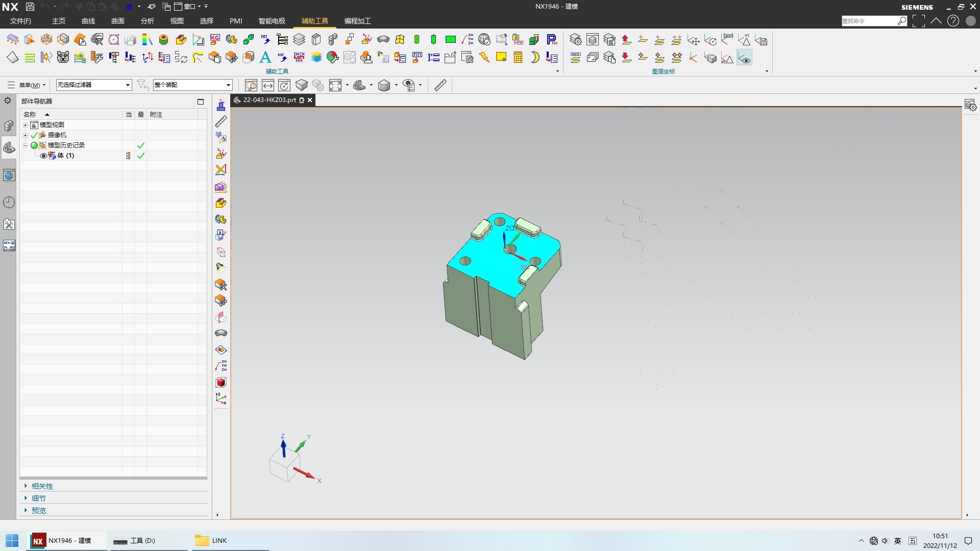This screenshot has height=551, width=980.
Task: Select the rainbow color gradient tool
Action: [x=148, y=40]
